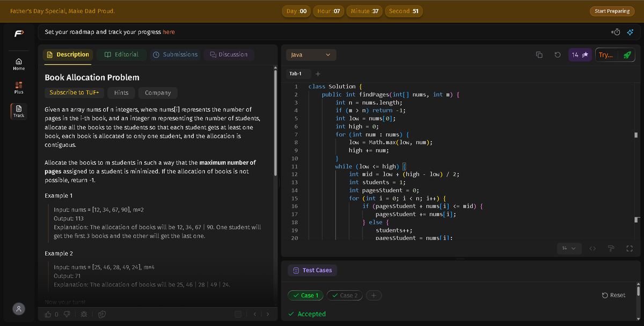Report a bug using the bug icon
The width and height of the screenshot is (644, 326).
click(x=84, y=314)
